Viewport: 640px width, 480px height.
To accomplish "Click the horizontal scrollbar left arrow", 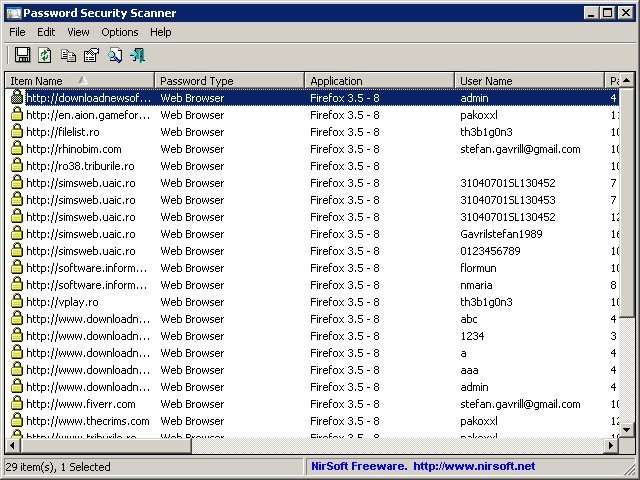I will [x=12, y=445].
